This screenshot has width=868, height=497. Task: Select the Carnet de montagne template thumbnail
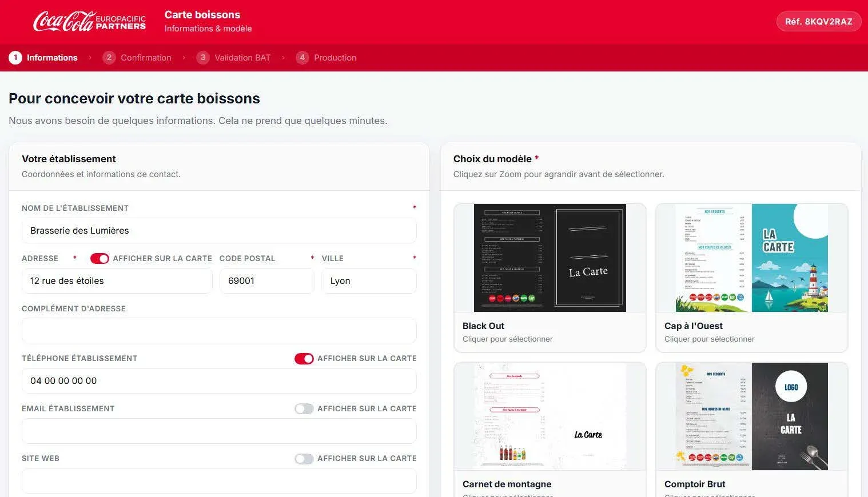pos(550,416)
